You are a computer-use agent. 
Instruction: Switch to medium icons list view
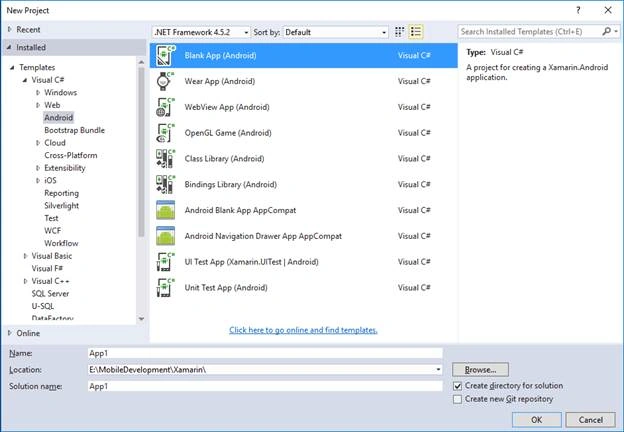coord(415,32)
